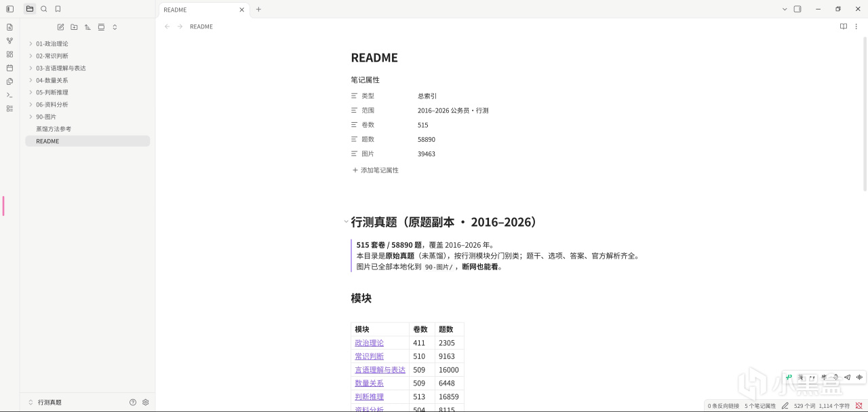
Task: Create a new folder
Action: (74, 27)
